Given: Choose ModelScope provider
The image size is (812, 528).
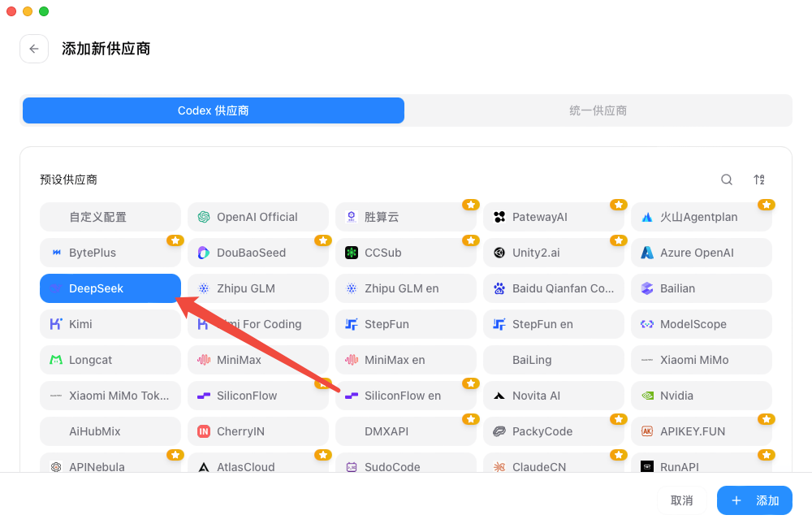Looking at the screenshot, I should click(702, 324).
